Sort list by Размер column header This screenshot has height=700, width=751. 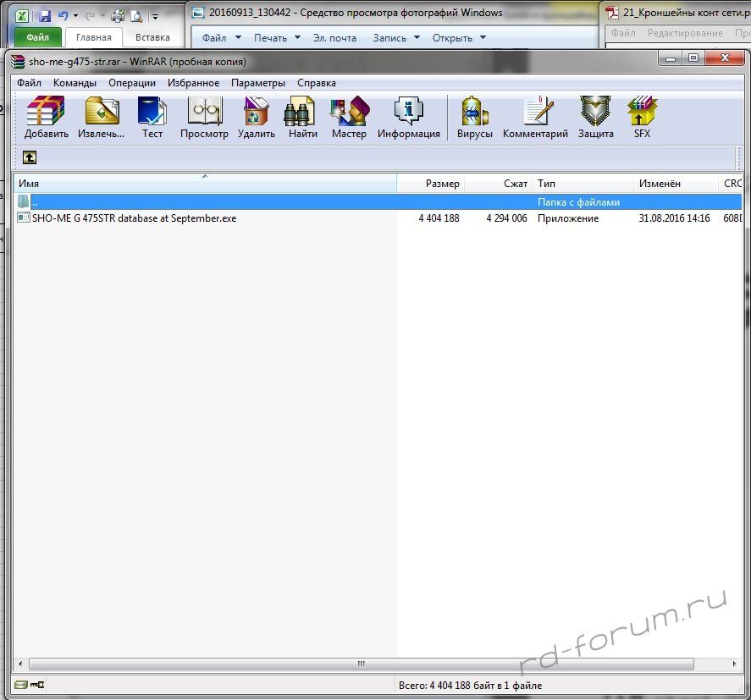point(431,184)
